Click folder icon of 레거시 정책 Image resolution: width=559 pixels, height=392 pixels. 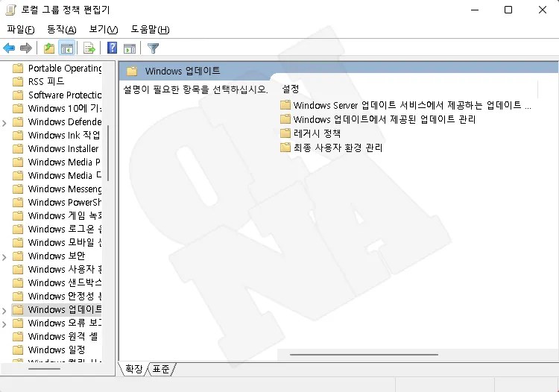pyautogui.click(x=285, y=133)
